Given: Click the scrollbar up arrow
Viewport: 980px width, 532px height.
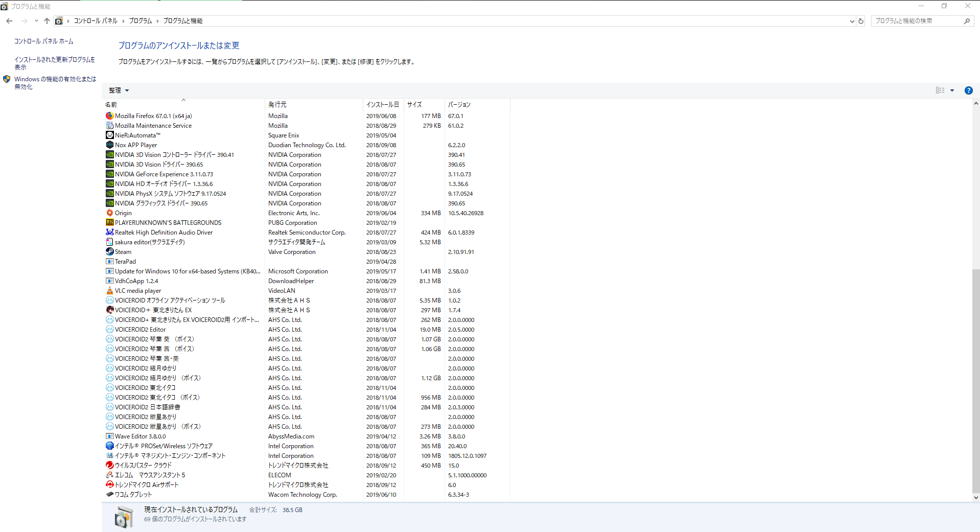Looking at the screenshot, I should [976, 104].
